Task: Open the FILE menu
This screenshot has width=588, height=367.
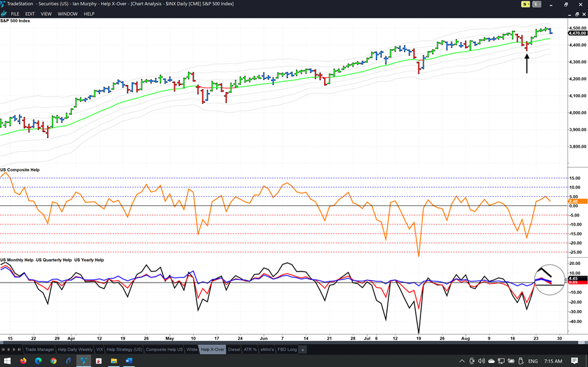Action: coord(14,14)
